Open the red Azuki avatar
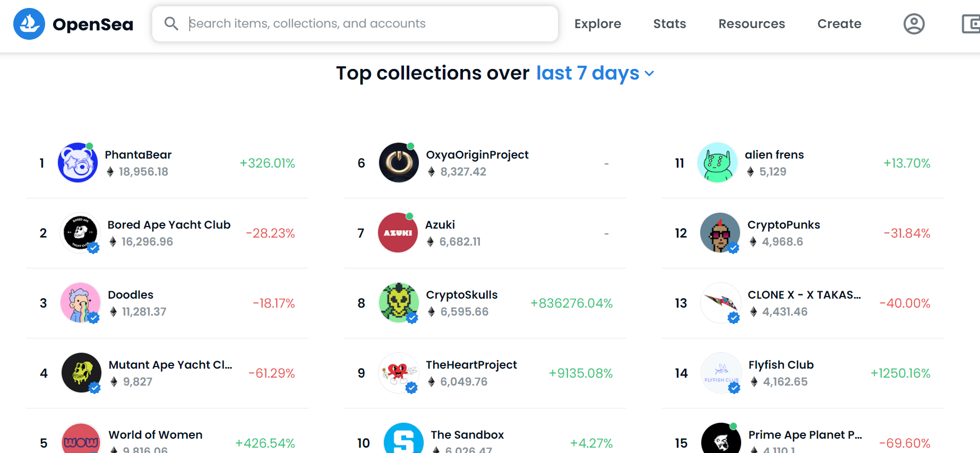 pyautogui.click(x=398, y=233)
